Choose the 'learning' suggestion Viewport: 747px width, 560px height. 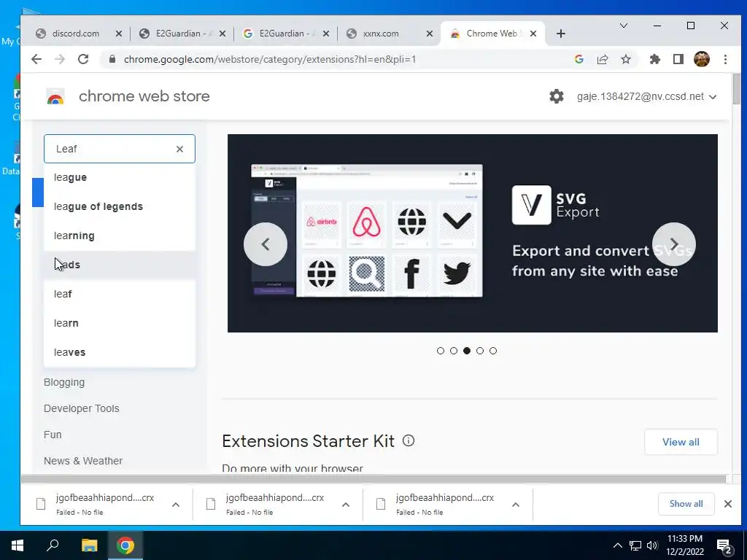coord(120,236)
